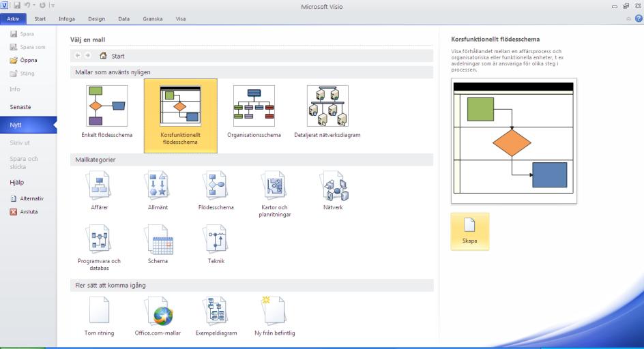Click the undo icon in quick access toolbar
The width and height of the screenshot is (644, 349).
click(x=27, y=5)
